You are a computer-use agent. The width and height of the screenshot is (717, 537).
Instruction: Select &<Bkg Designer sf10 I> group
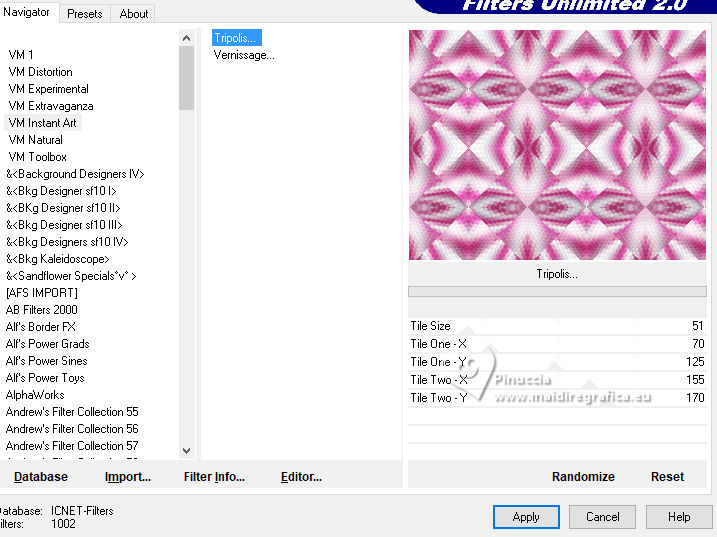(x=61, y=191)
